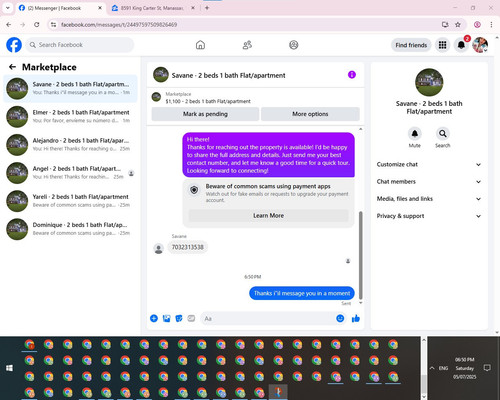
Task: Expand Chat members section
Action: (429, 182)
